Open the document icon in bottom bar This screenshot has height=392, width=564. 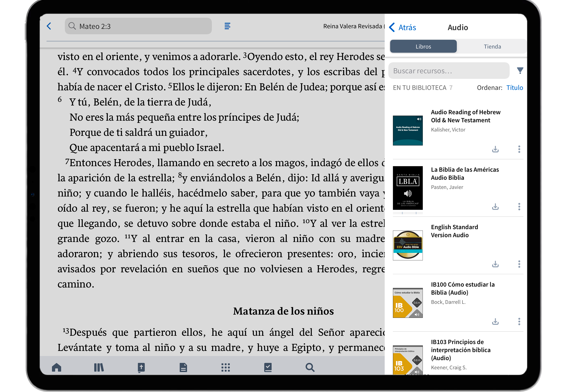(183, 368)
